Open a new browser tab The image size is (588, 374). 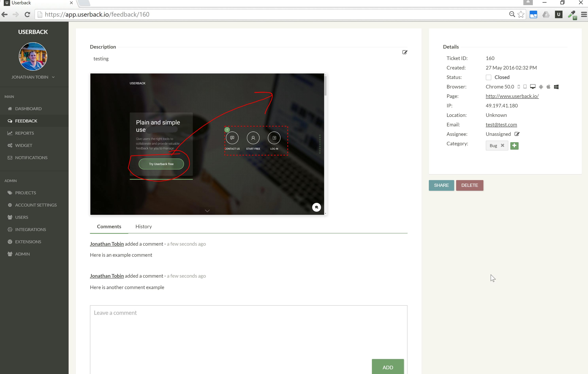84,3
